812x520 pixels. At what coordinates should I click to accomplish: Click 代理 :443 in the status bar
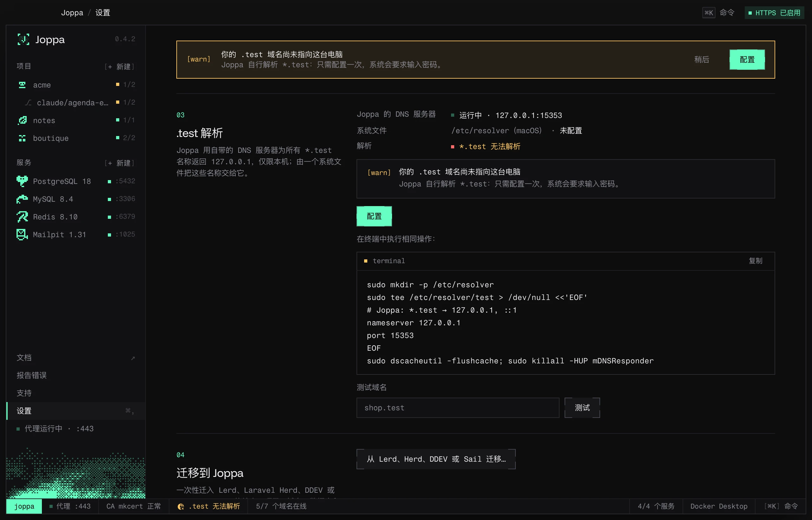(70, 506)
